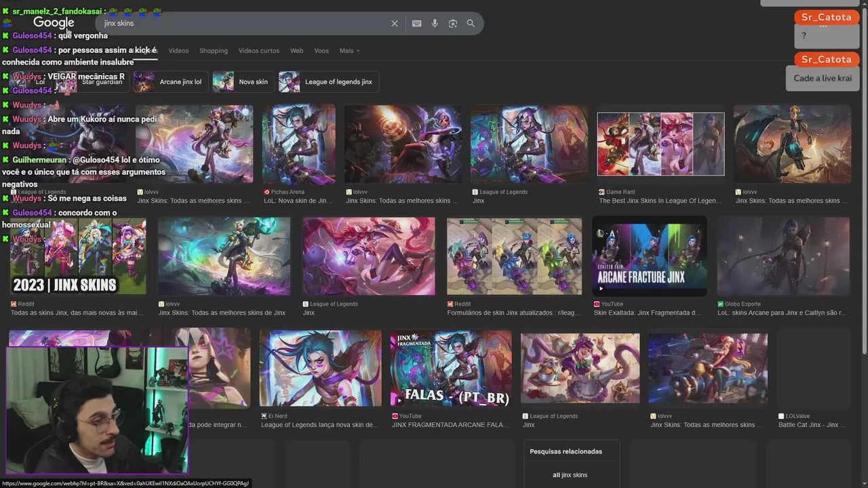Click inside the 'jinx skins' search field
Image resolution: width=868 pixels, height=488 pixels.
pos(244,23)
